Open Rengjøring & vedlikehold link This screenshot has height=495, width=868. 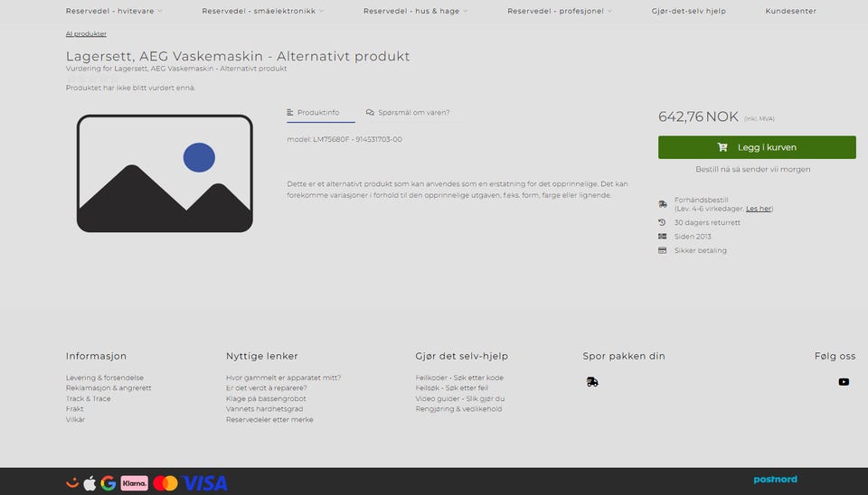tap(459, 409)
